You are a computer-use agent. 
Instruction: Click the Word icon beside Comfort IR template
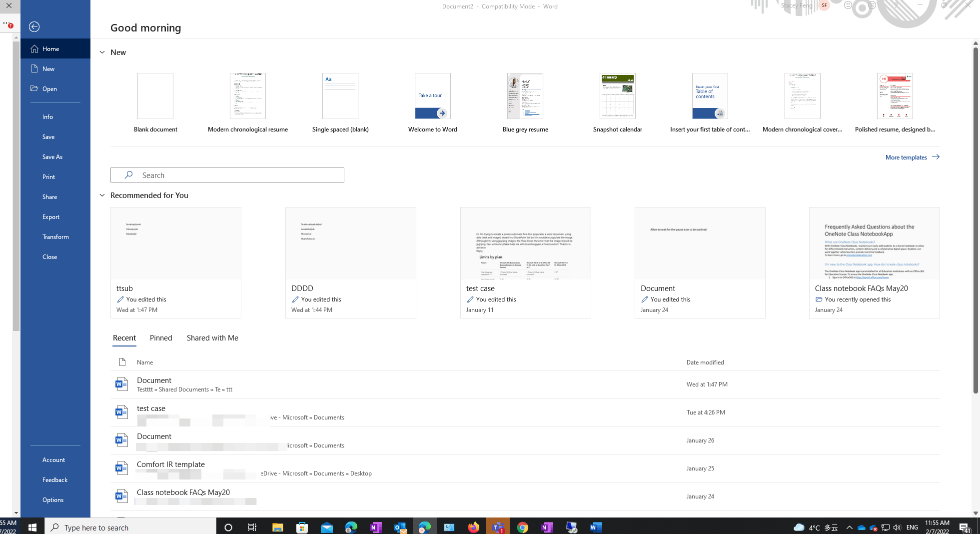[121, 467]
